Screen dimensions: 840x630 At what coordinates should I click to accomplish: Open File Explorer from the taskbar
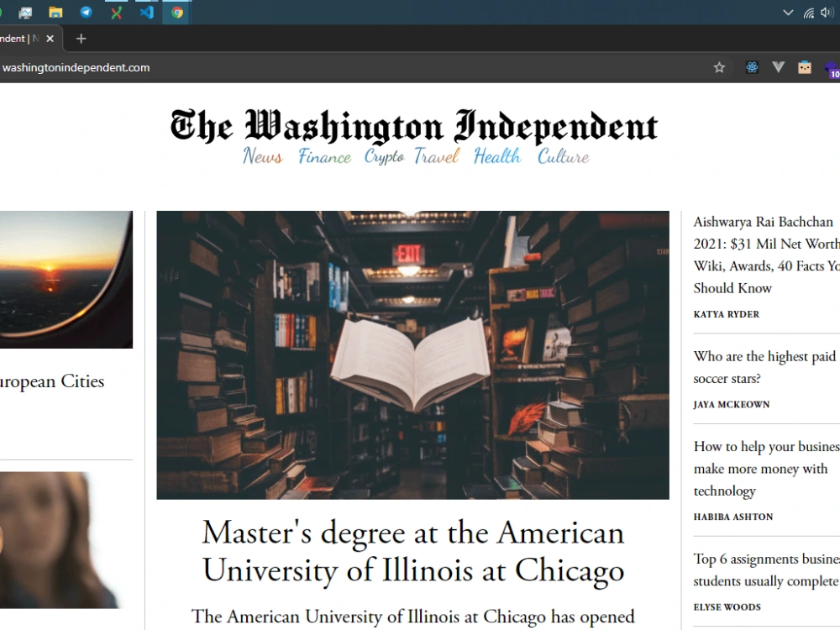pos(55,13)
